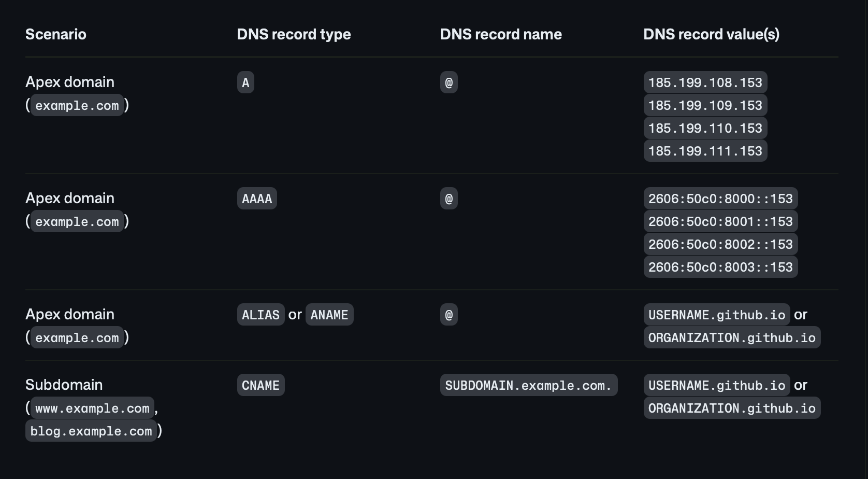This screenshot has height=479, width=868.
Task: Click the "Scenario" column header
Action: [56, 34]
